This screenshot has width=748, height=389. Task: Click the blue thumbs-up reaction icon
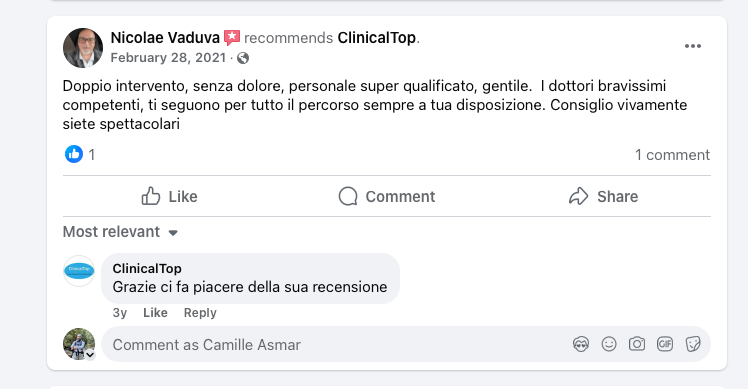pos(74,154)
